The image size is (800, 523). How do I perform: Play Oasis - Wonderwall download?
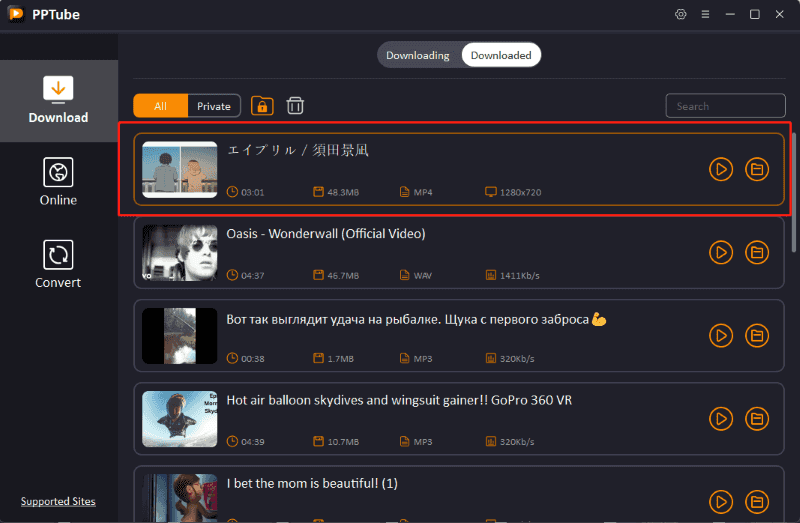pos(721,253)
